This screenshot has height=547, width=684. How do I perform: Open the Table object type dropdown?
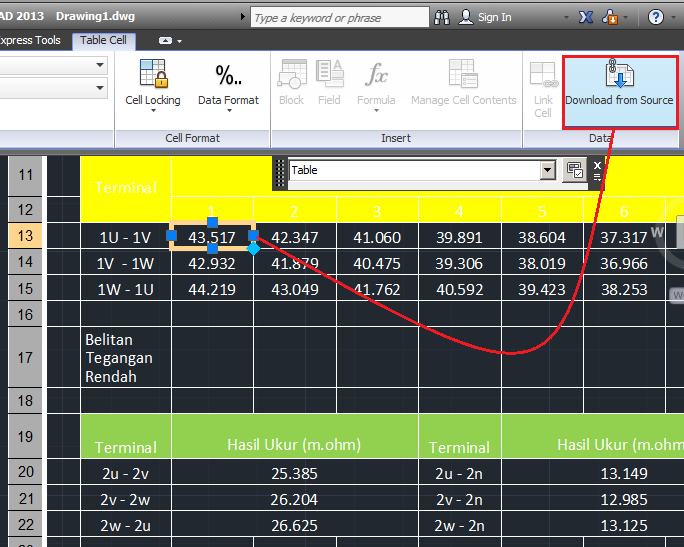pyautogui.click(x=547, y=170)
